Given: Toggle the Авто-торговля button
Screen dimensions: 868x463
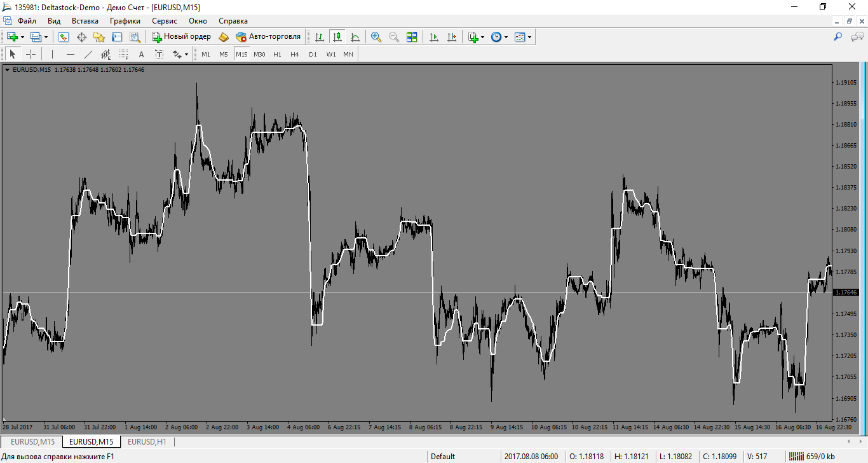Looking at the screenshot, I should pyautogui.click(x=268, y=37).
